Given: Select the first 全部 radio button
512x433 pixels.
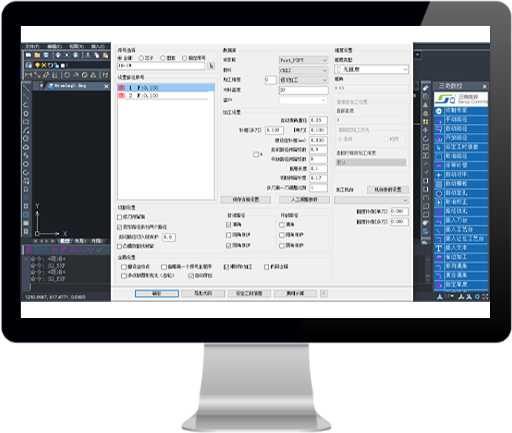Looking at the screenshot, I should pos(120,58).
